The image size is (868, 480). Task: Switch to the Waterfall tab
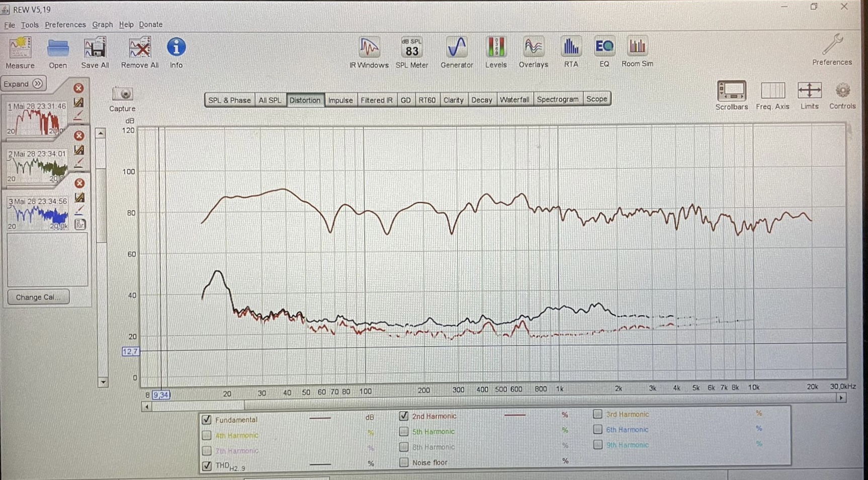(x=514, y=100)
